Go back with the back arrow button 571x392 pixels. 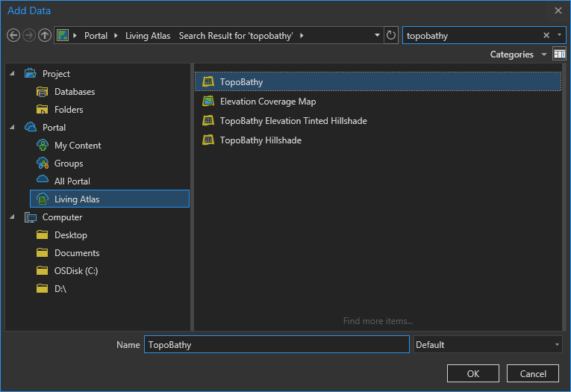(13, 35)
